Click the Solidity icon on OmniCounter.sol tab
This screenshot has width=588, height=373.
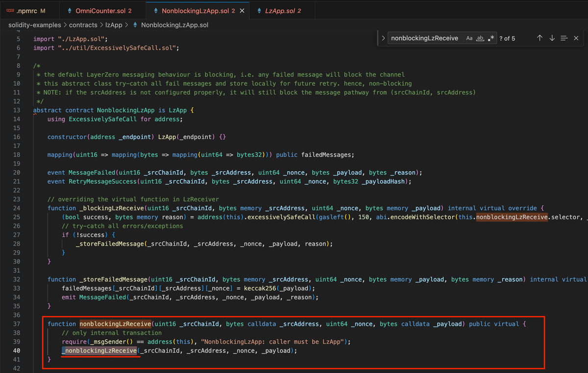pos(70,11)
